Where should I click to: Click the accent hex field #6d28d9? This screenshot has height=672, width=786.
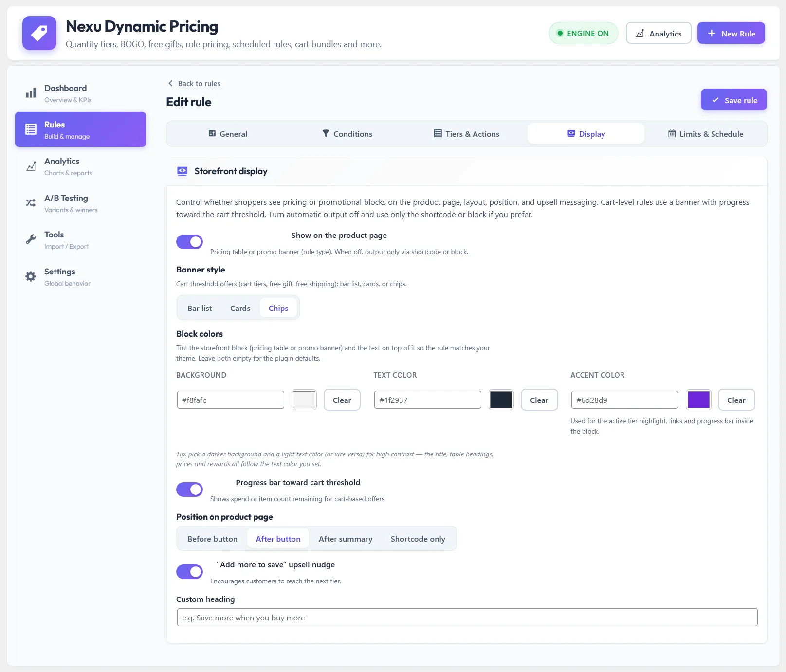(x=625, y=400)
